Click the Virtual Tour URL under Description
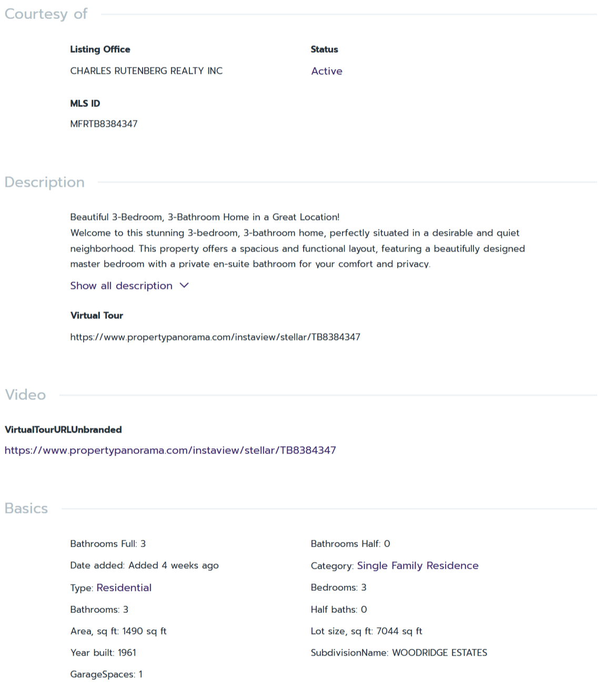The height and width of the screenshot is (700, 604). tap(215, 337)
